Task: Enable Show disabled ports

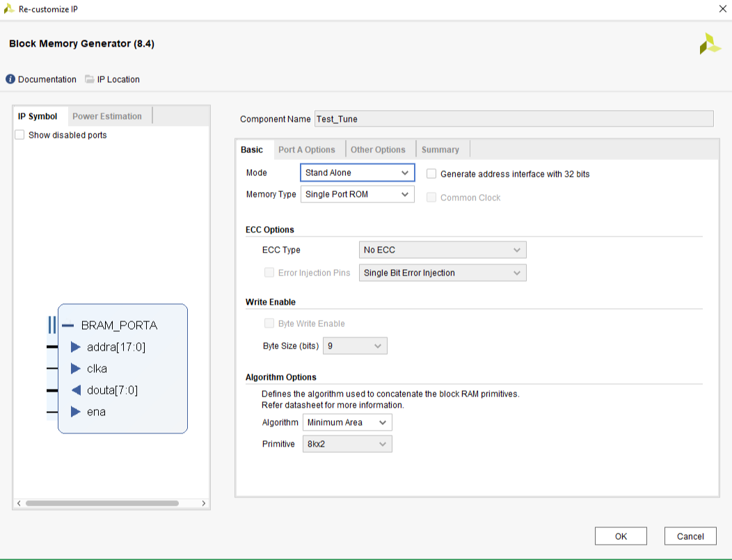Action: click(19, 134)
